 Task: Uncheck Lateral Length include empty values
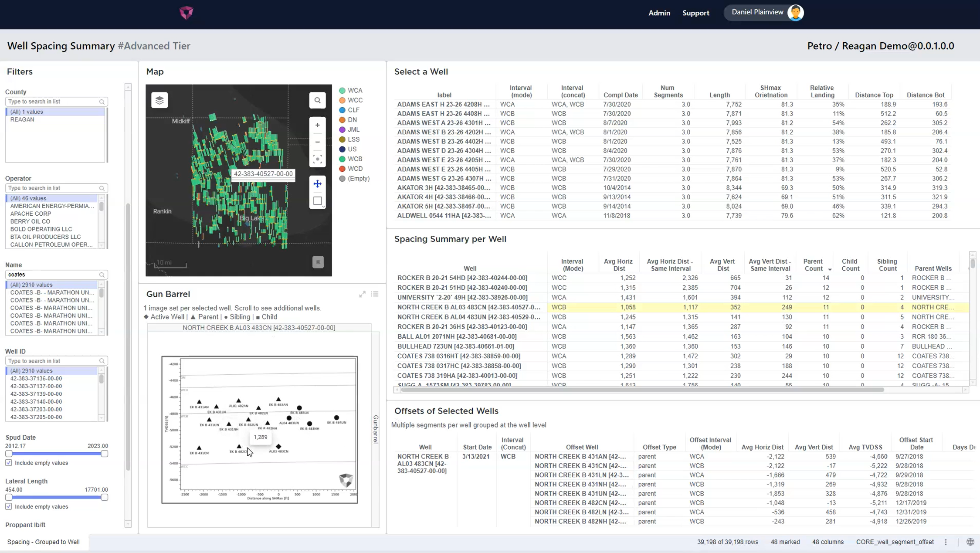coord(9,506)
